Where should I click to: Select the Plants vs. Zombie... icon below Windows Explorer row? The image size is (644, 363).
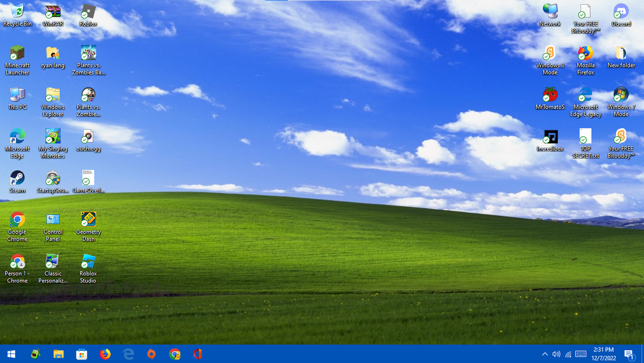click(x=88, y=102)
